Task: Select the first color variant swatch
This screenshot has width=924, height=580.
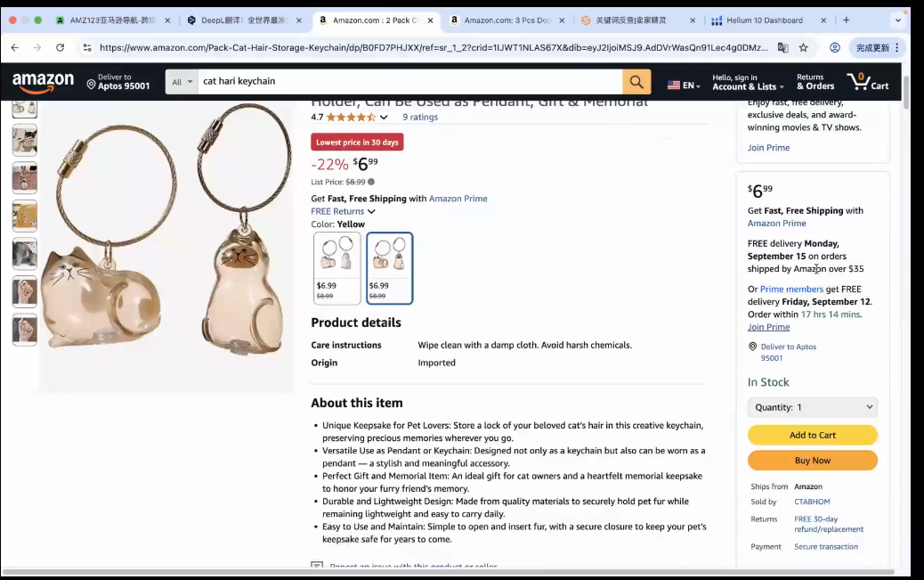Action: [x=337, y=268]
